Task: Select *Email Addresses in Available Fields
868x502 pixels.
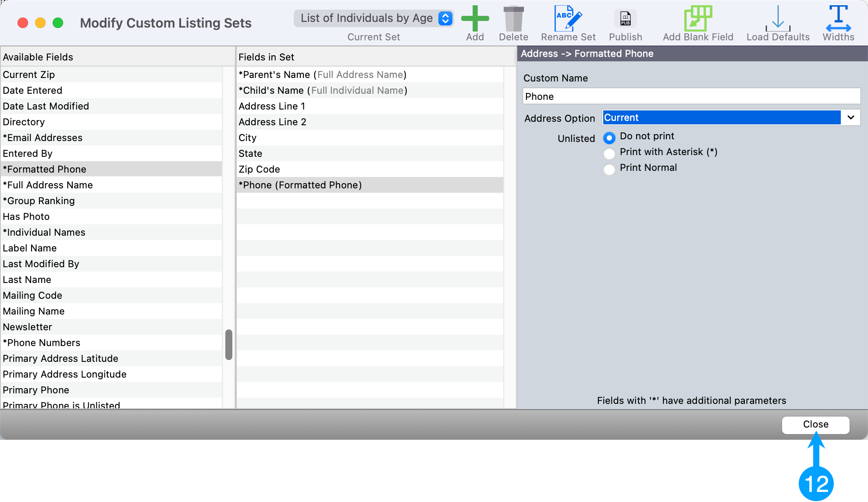Action: pos(43,138)
